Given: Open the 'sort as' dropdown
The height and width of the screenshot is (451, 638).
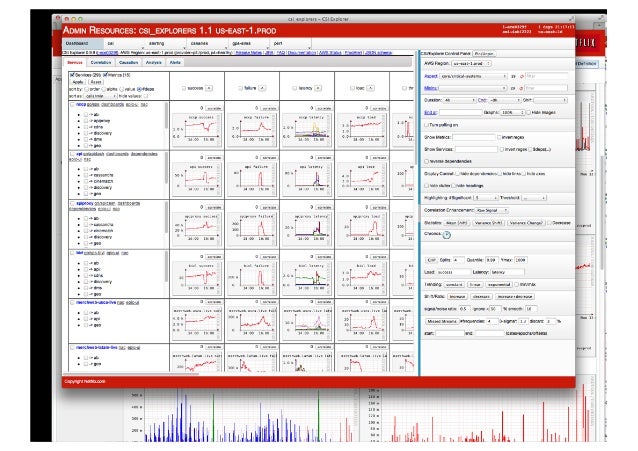Looking at the screenshot, I should click(101, 96).
